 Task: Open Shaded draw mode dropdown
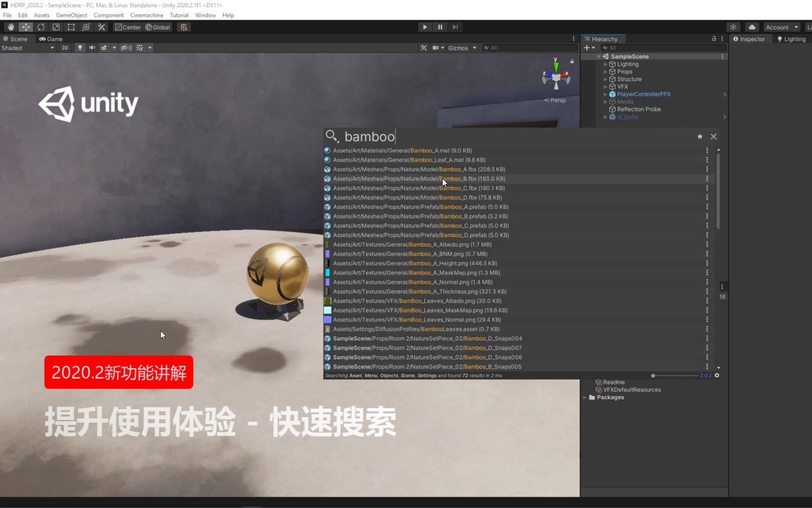tap(28, 48)
